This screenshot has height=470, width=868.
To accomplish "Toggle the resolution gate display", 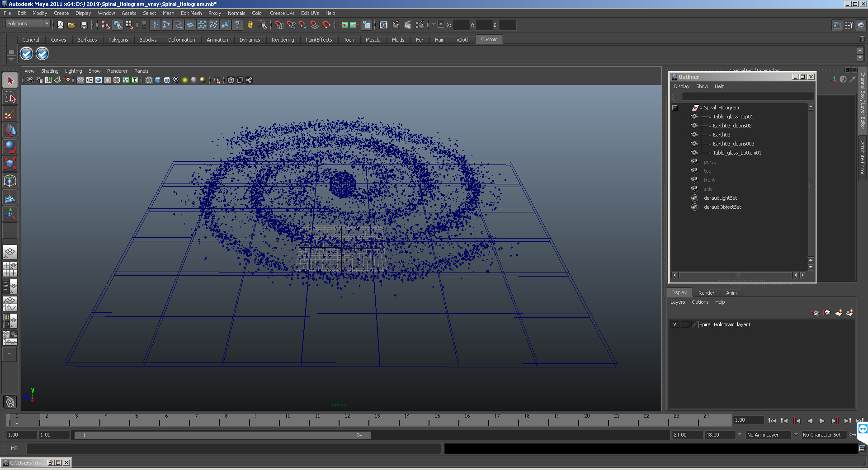I will pos(99,80).
